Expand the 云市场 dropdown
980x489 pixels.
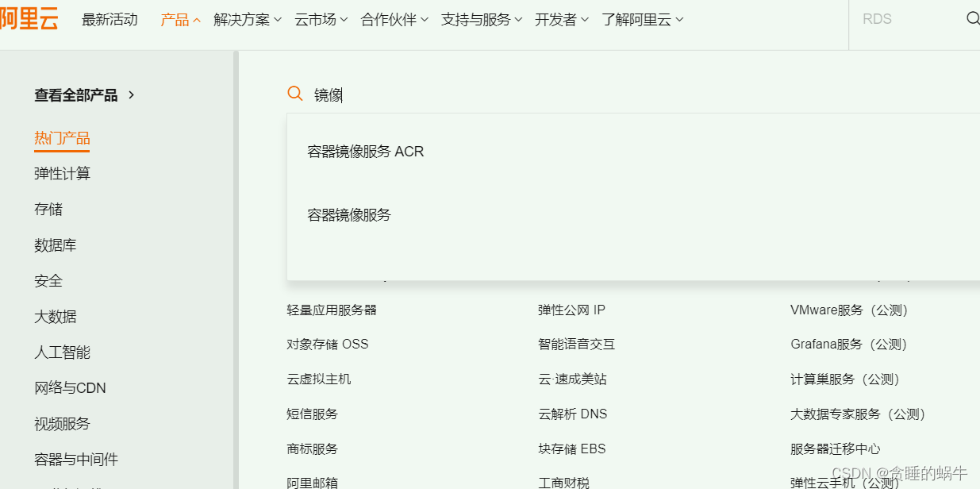coord(321,20)
